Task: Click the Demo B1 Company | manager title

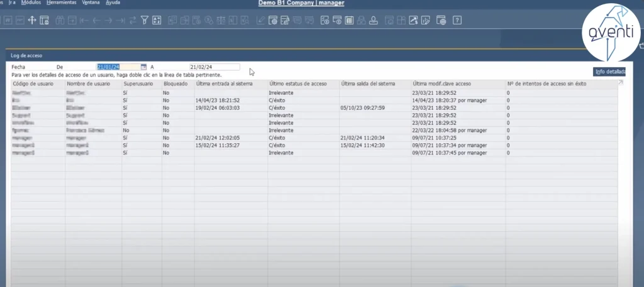Action: click(301, 3)
